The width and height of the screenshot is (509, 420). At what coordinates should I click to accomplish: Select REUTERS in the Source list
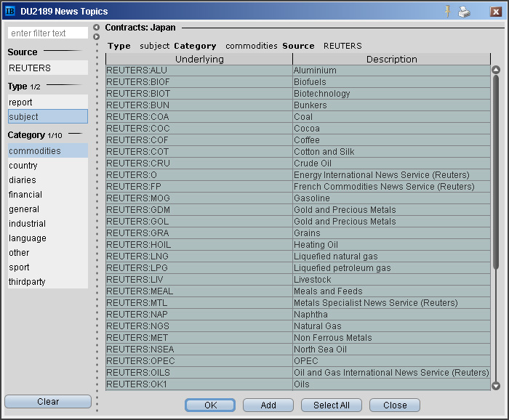pos(48,68)
